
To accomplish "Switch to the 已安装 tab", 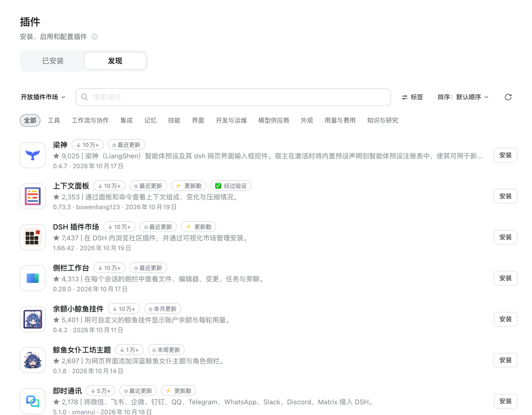I will pos(53,61).
